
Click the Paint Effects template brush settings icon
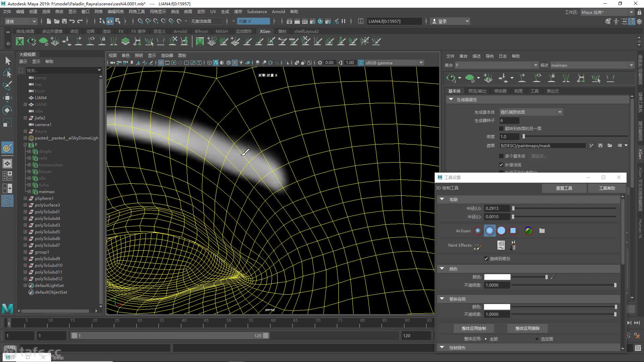pyautogui.click(x=501, y=245)
